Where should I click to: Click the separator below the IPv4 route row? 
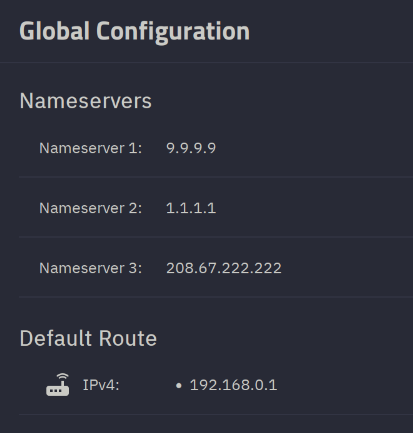pyautogui.click(x=216, y=414)
